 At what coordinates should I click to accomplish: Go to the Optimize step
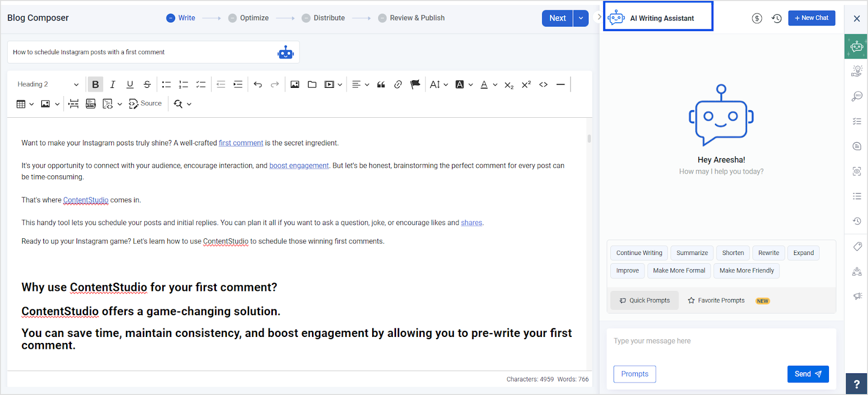pyautogui.click(x=248, y=18)
